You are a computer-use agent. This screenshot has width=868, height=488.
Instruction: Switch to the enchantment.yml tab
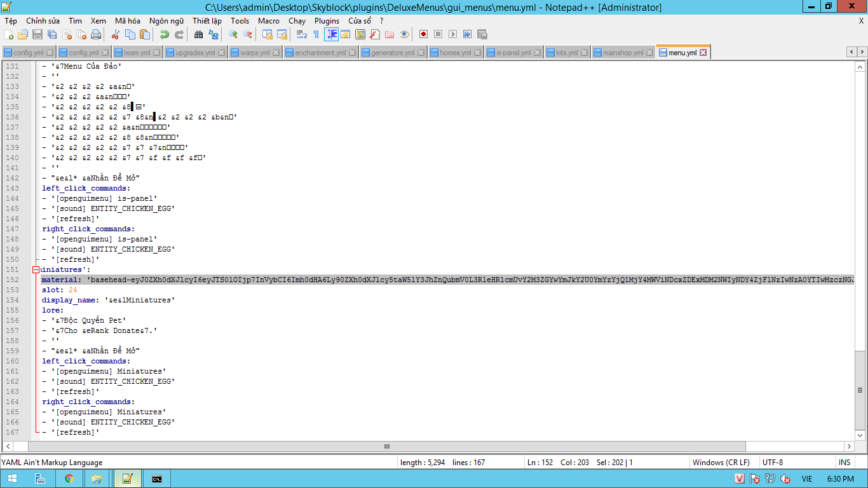pos(320,53)
